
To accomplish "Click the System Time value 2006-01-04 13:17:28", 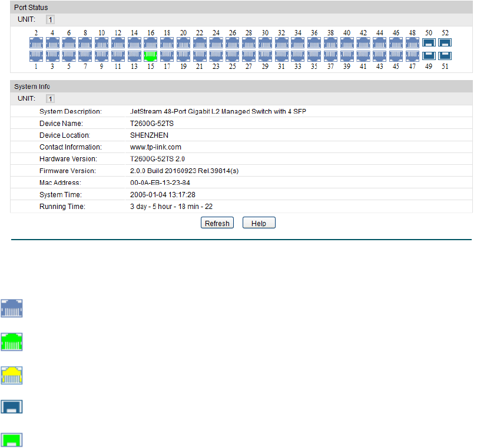I will pyautogui.click(x=163, y=195).
